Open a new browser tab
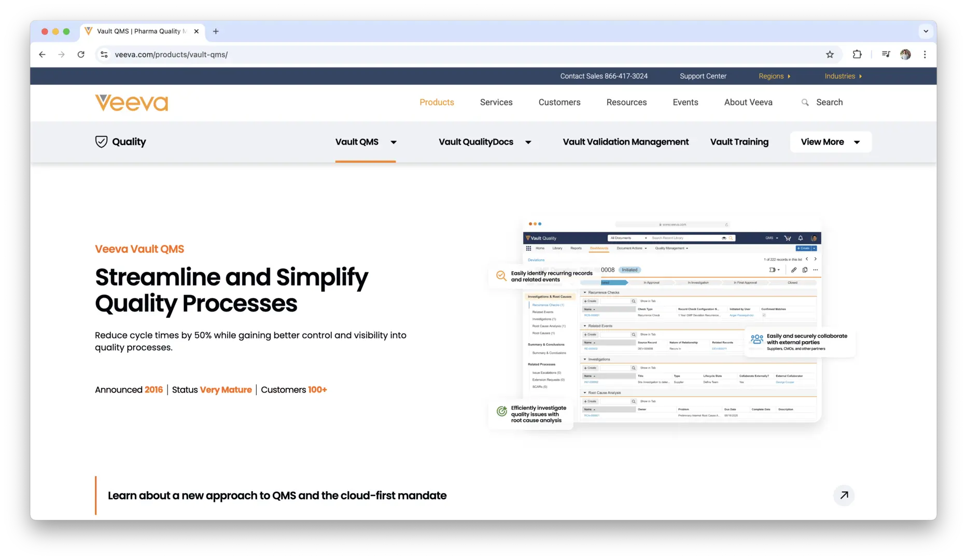The width and height of the screenshot is (967, 560). [x=216, y=31]
